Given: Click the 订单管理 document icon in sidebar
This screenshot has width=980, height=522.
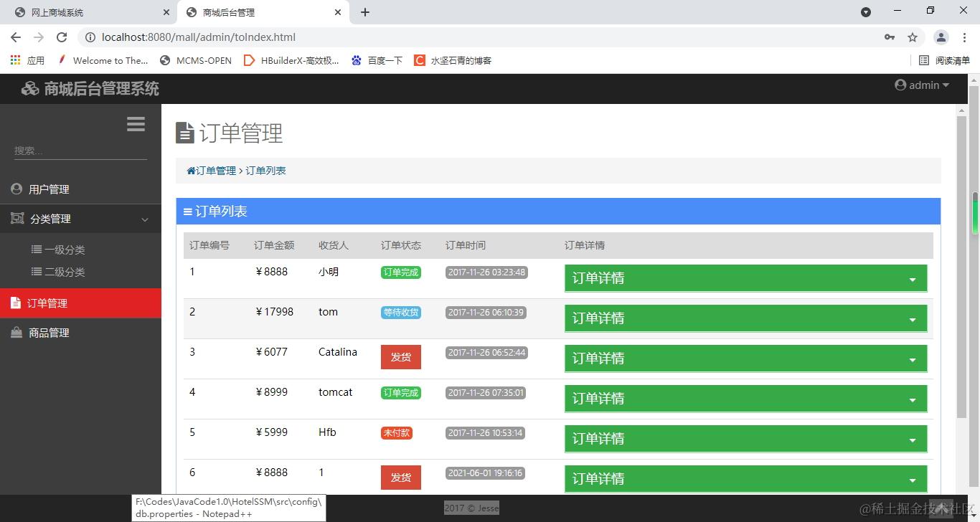Looking at the screenshot, I should click(x=17, y=303).
